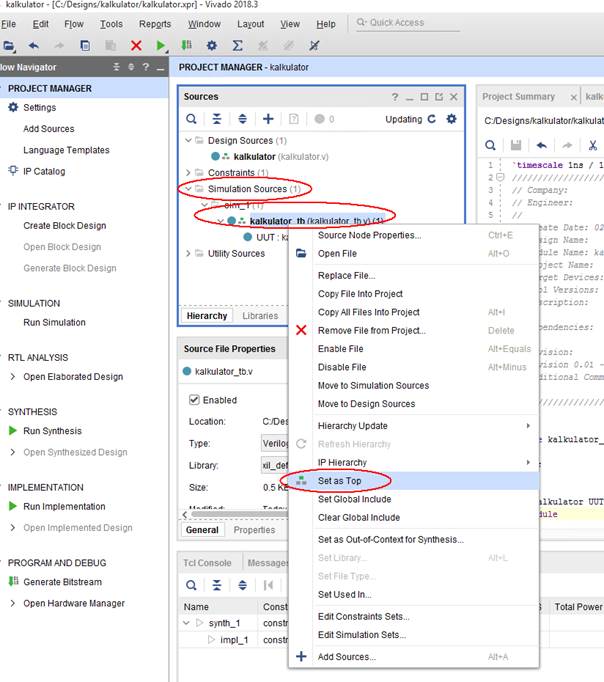Open the Sources panel gear settings icon

451,119
